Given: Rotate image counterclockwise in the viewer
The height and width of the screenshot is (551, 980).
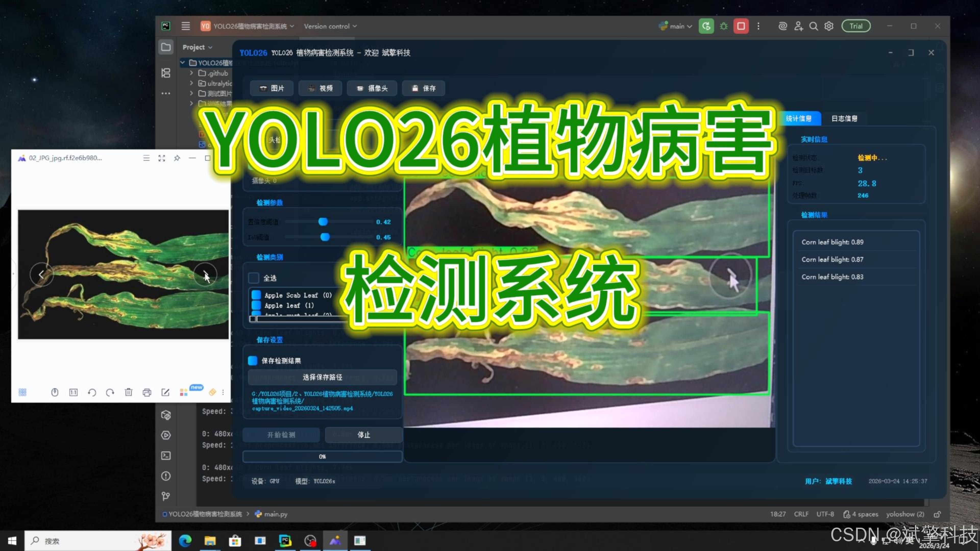Looking at the screenshot, I should [92, 392].
